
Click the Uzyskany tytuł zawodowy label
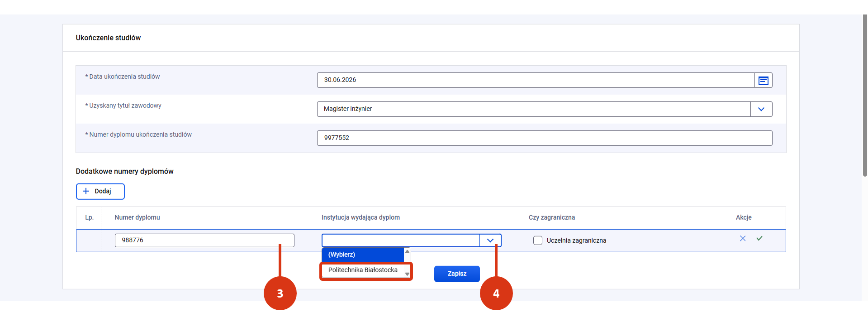click(123, 106)
